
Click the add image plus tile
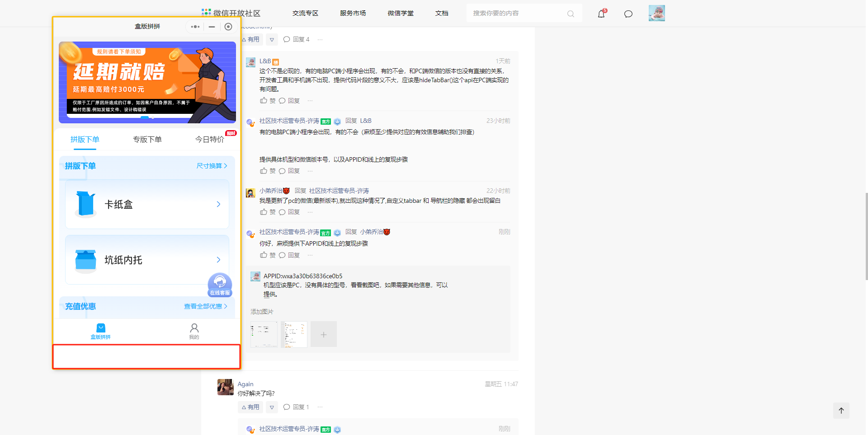click(x=324, y=334)
